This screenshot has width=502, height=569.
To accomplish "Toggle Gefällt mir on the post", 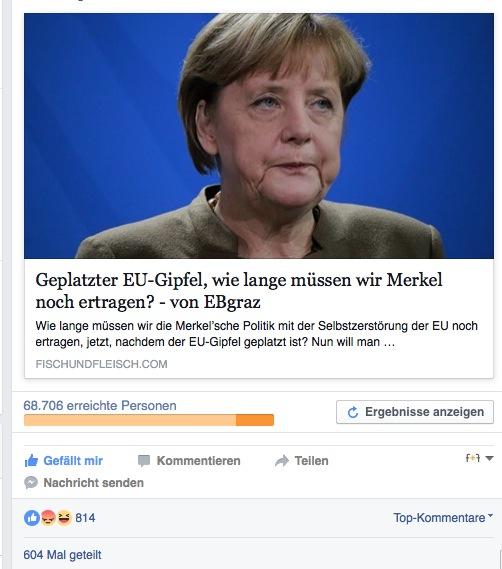I will 64,460.
